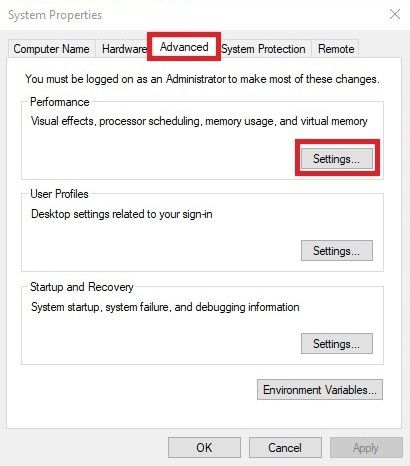The image size is (410, 466).
Task: Click the visual effects description text
Action: [199, 121]
